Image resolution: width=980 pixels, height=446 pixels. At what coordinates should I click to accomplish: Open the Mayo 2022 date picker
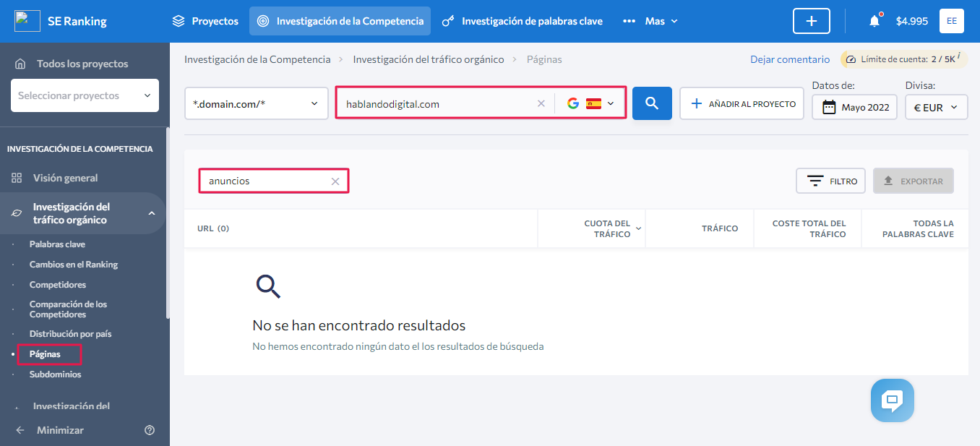(854, 107)
